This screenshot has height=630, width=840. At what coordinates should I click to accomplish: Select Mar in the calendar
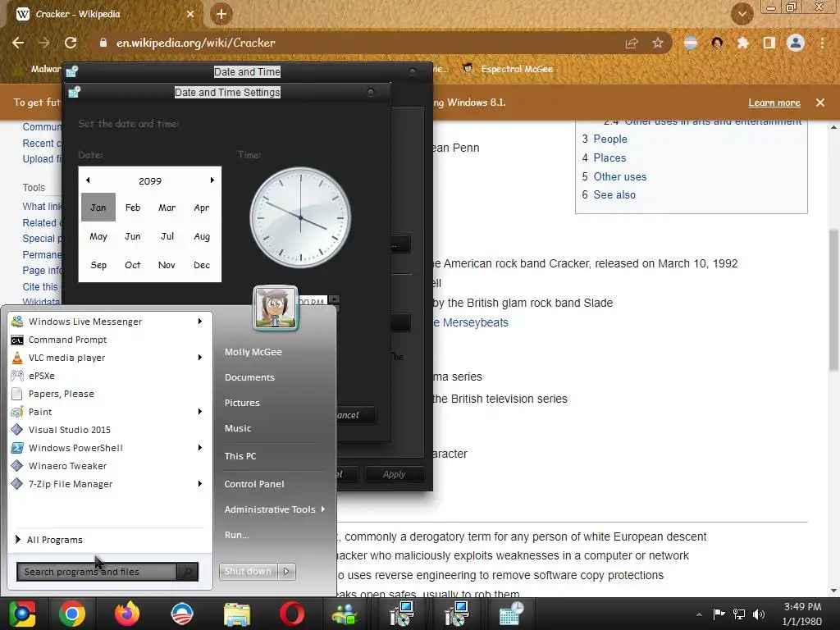[167, 208]
